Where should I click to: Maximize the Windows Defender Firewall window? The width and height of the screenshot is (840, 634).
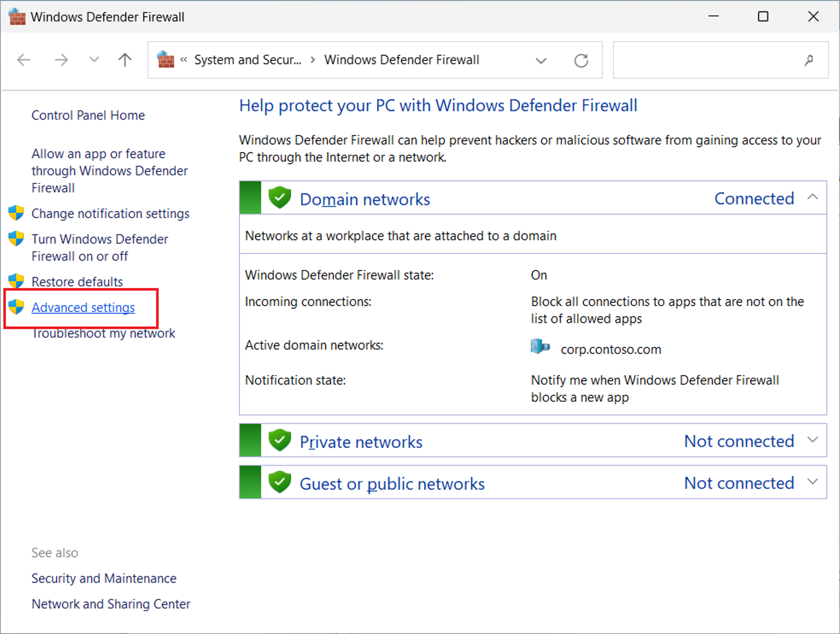pyautogui.click(x=763, y=16)
